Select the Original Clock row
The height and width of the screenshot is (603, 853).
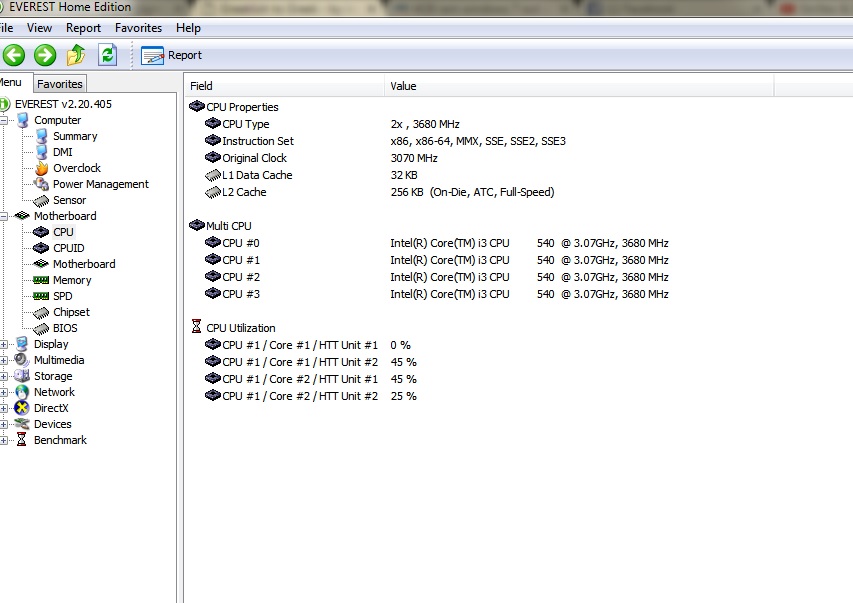321,158
